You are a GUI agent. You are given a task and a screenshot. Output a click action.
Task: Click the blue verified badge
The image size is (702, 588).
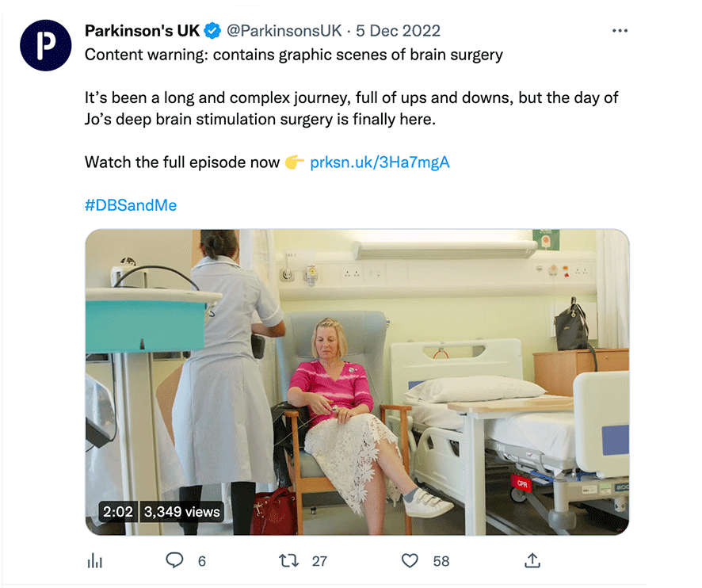[x=212, y=31]
